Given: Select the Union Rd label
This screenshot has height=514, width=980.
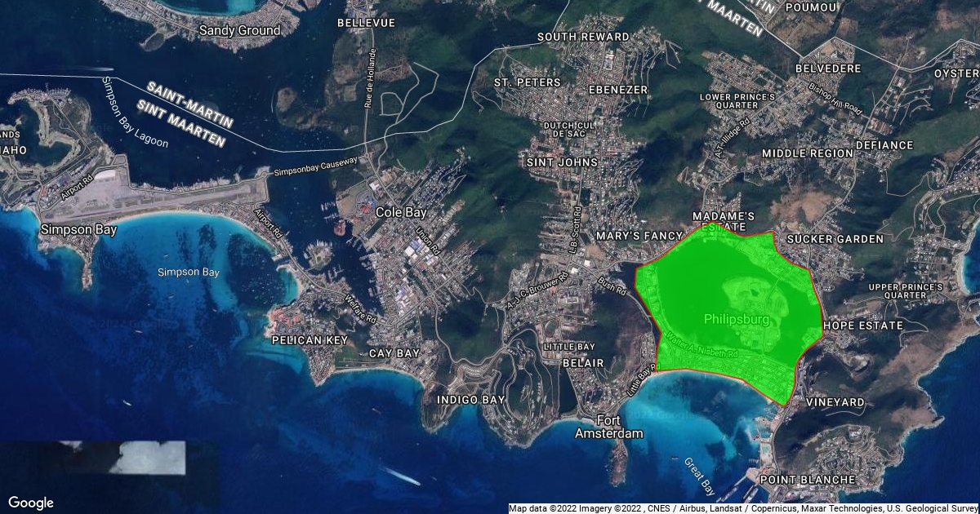Looking at the screenshot, I should coord(427,241).
